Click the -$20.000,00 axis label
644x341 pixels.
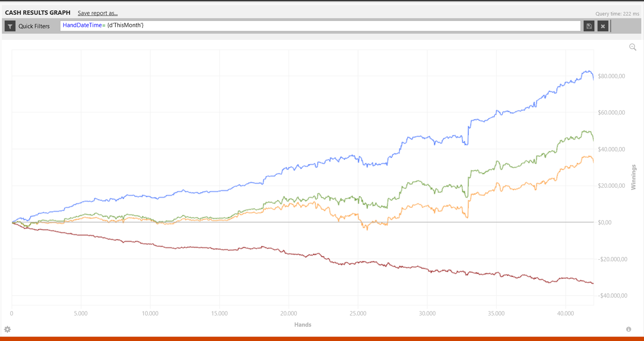click(x=612, y=259)
